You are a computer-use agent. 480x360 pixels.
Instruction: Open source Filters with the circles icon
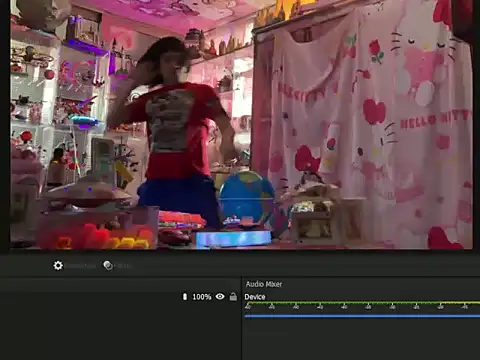point(108,266)
